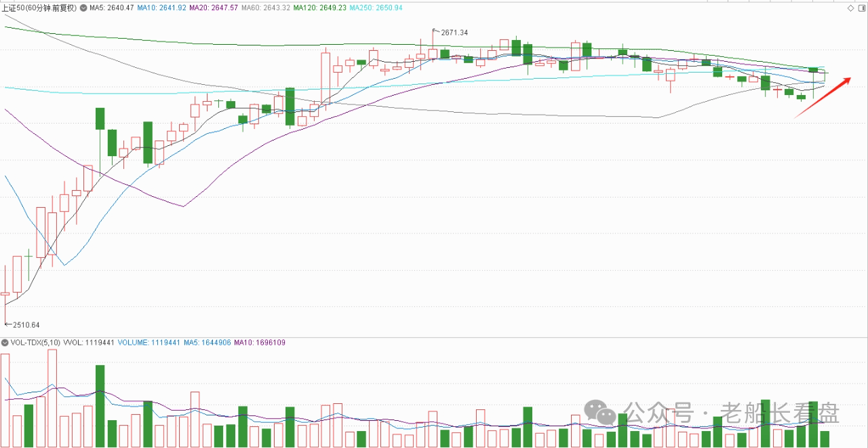The height and width of the screenshot is (448, 868).
Task: Open the VOL-TDX indicator dropdown arrow
Action: click(5, 343)
